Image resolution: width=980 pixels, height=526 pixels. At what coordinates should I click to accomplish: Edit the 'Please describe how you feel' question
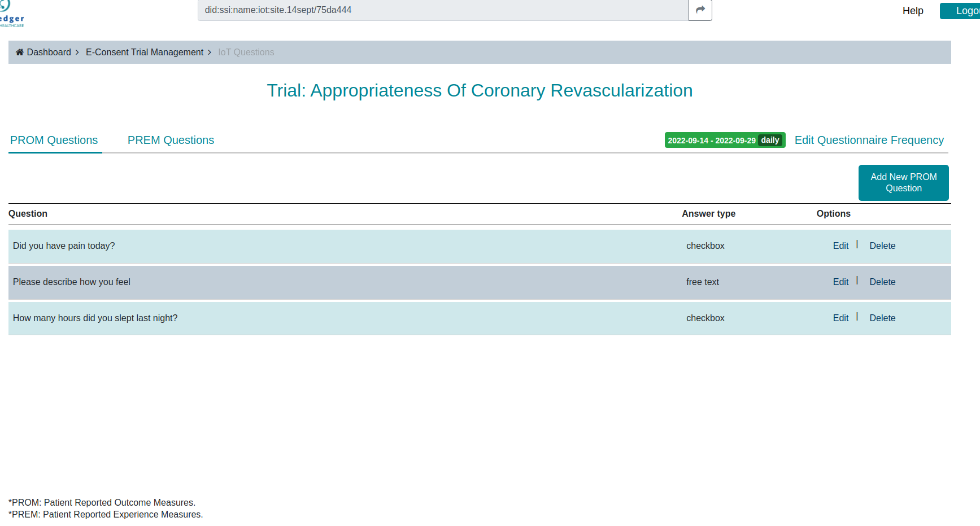[840, 282]
